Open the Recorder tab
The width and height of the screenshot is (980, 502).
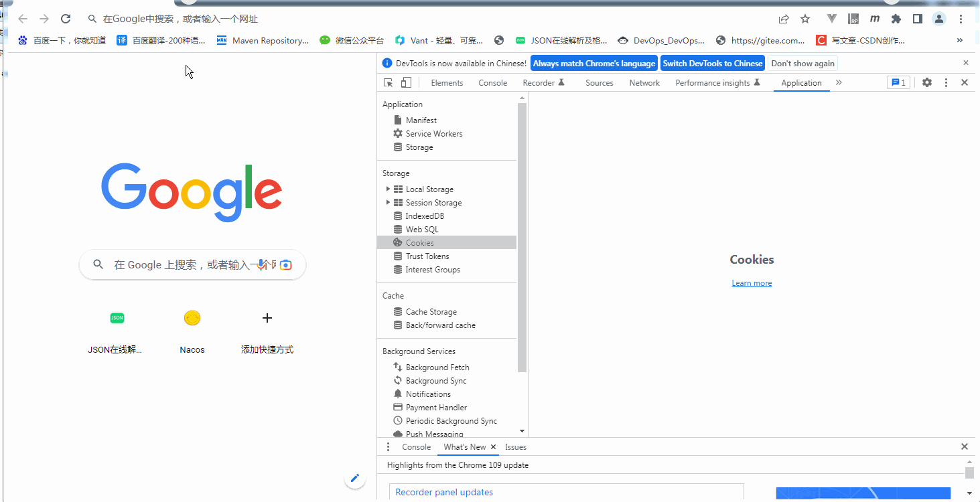[544, 83]
